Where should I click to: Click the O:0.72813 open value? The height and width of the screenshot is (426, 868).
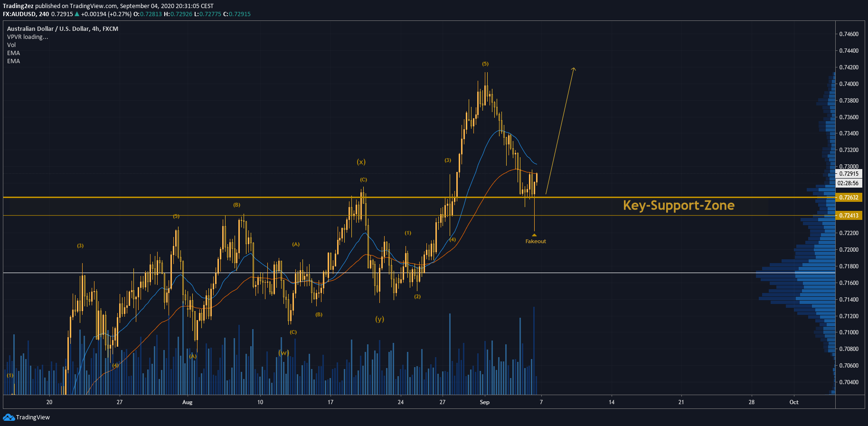tap(147, 14)
